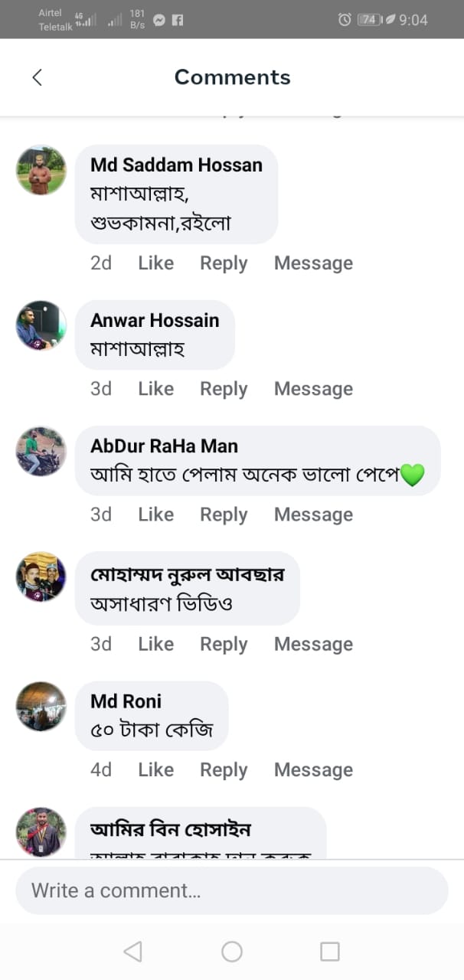Message Md Saddam Hossan
464x980 pixels.
coord(313,263)
